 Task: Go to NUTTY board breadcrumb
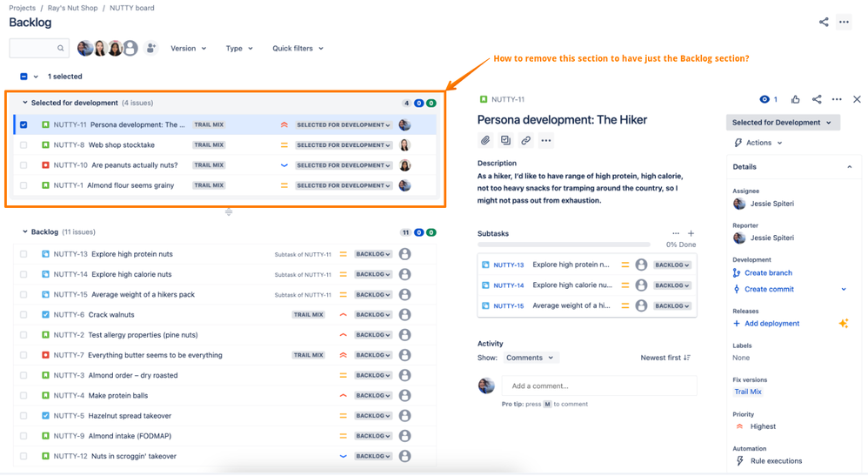pyautogui.click(x=131, y=8)
